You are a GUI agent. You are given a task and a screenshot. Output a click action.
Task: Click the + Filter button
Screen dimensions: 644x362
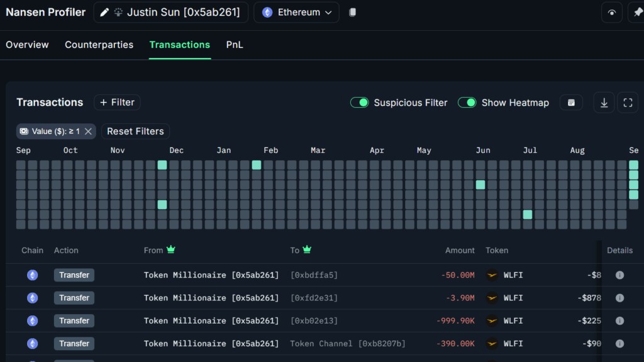tap(117, 103)
